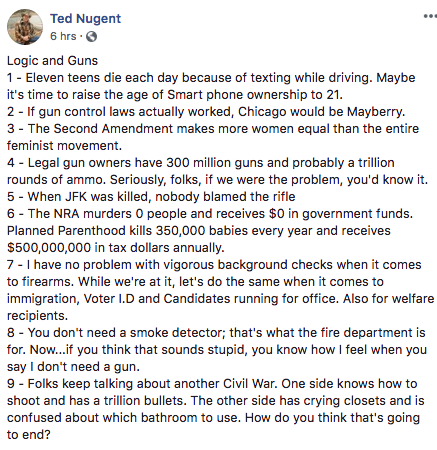Select point 4 about 300 million guns
The width and height of the screenshot is (437, 450).
[x=201, y=163]
